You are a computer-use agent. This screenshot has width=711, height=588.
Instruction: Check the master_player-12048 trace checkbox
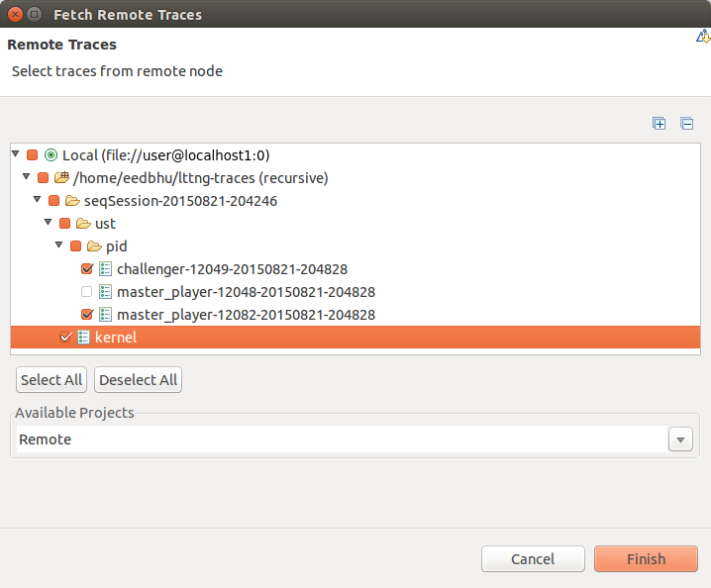coord(86,292)
